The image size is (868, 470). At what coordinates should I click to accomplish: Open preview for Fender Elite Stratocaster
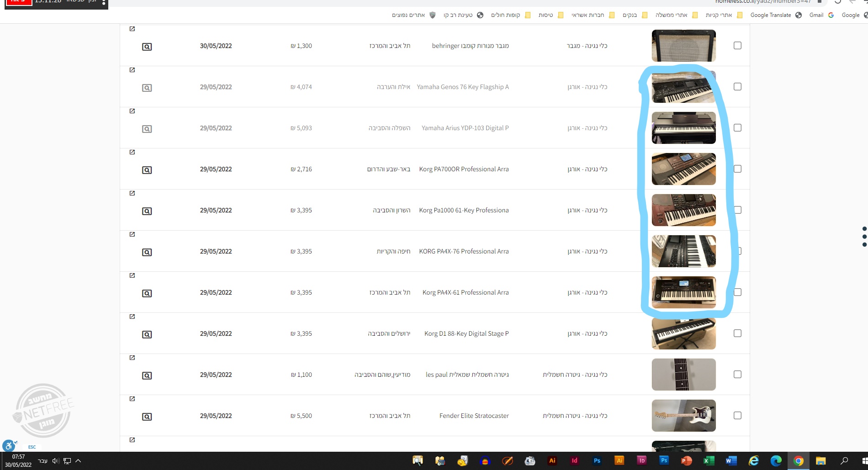coord(147,417)
